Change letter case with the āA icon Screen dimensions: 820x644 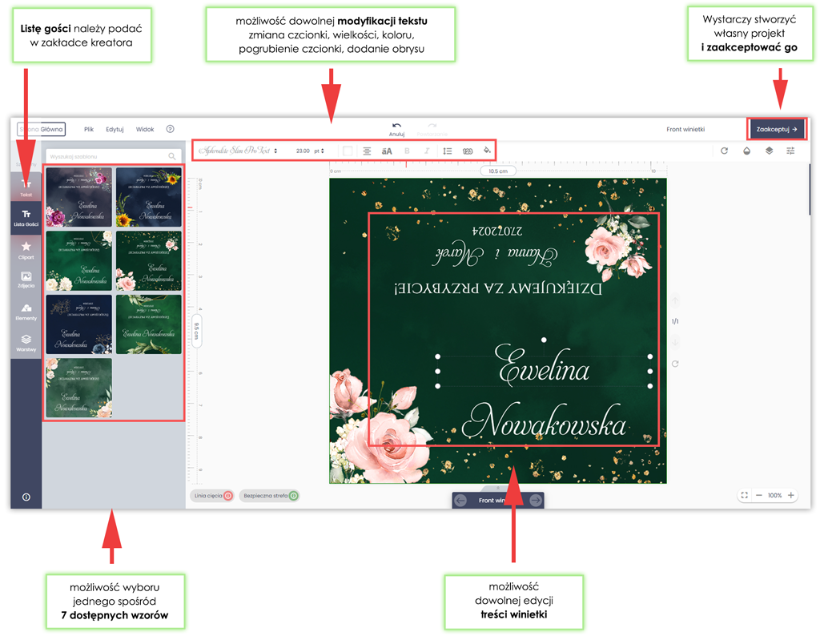coord(387,151)
